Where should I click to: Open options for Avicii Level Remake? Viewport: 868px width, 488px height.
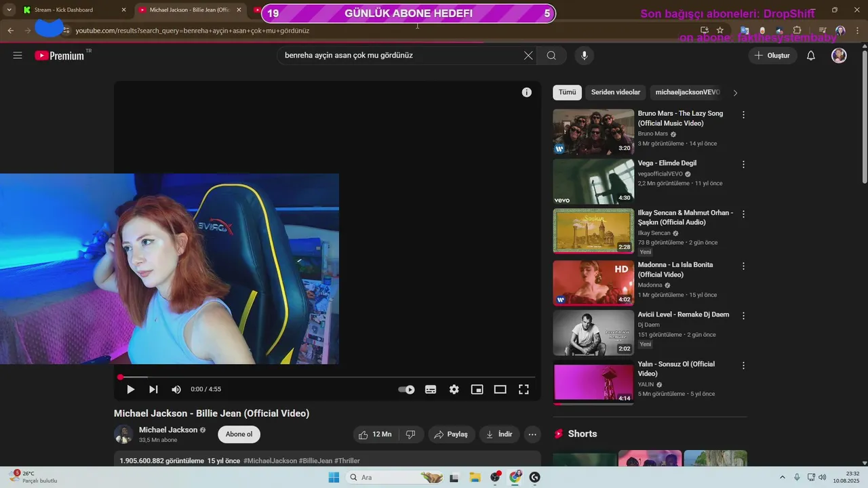click(x=743, y=315)
